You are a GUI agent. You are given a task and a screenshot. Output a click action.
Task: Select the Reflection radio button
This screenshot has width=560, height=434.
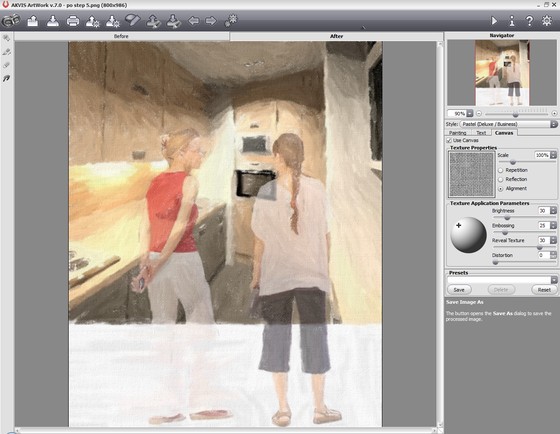(501, 179)
